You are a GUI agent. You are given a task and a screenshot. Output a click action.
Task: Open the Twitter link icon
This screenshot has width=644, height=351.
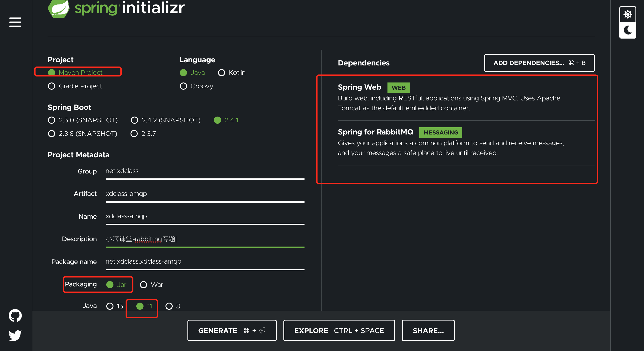point(15,335)
